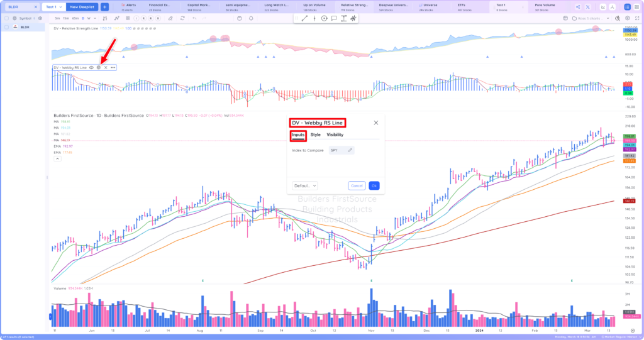Switch to chart view icon in header
644x340 pixels.
point(603,7)
